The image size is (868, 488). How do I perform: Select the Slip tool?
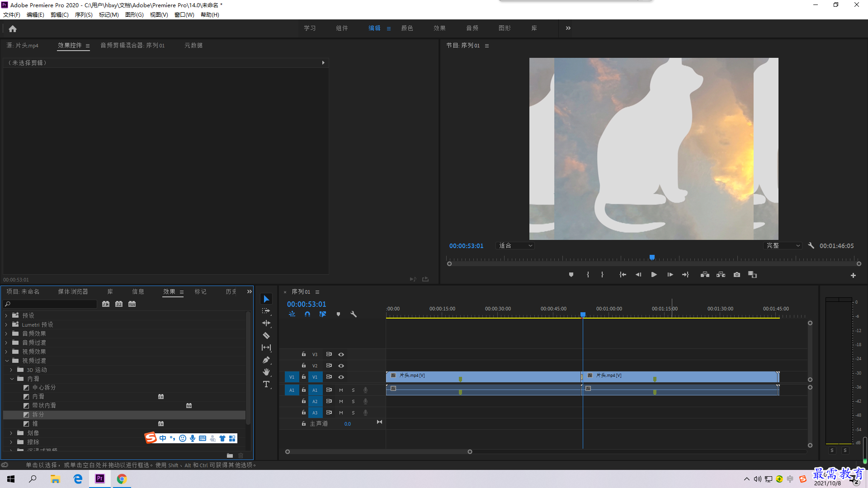pyautogui.click(x=266, y=347)
